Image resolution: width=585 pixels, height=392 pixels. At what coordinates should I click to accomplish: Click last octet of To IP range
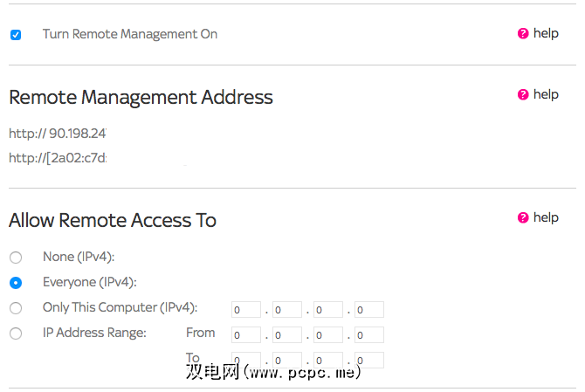click(369, 359)
